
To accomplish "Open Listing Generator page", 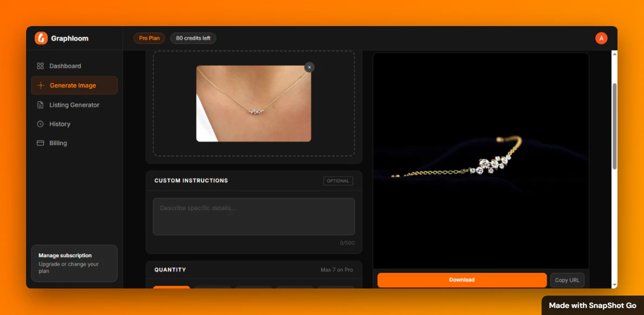I will (74, 105).
